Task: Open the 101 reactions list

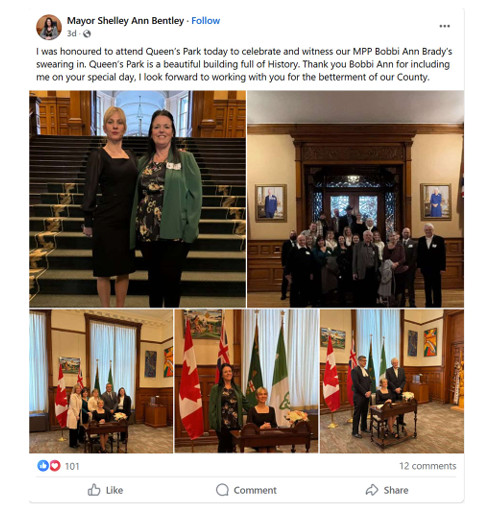Action: [x=72, y=466]
